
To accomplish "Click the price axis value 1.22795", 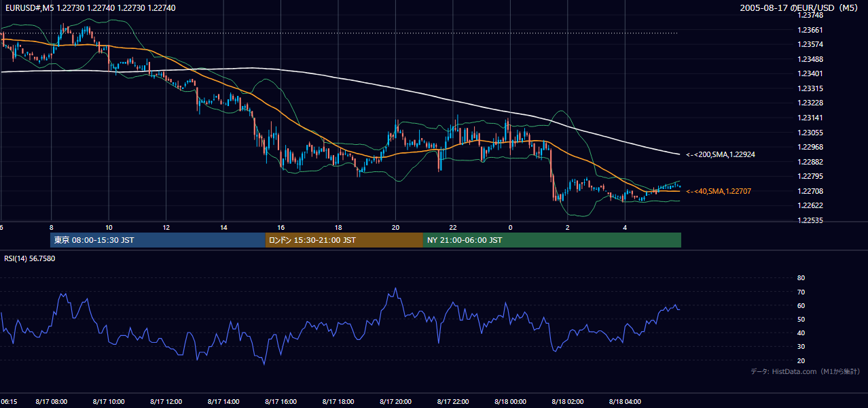I will [x=810, y=177].
